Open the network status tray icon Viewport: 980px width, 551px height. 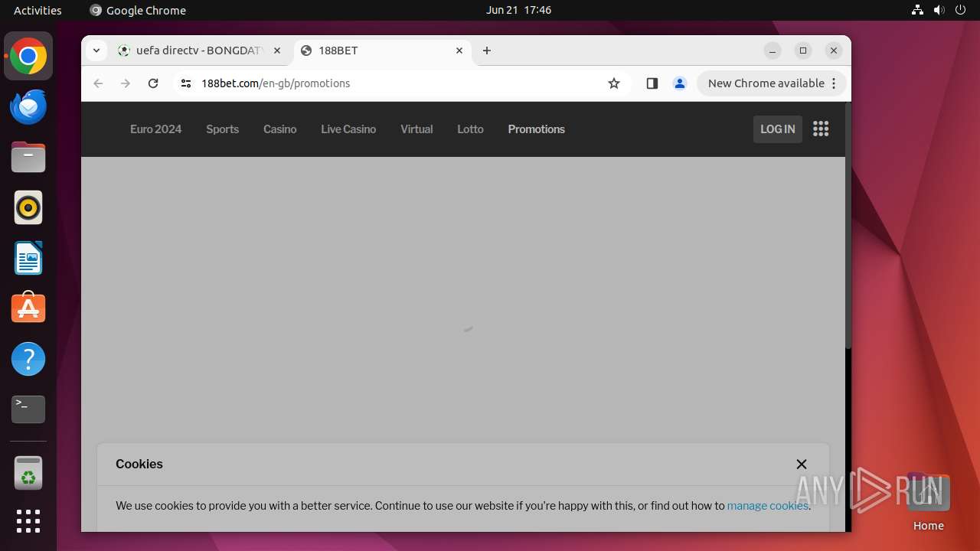tap(917, 10)
